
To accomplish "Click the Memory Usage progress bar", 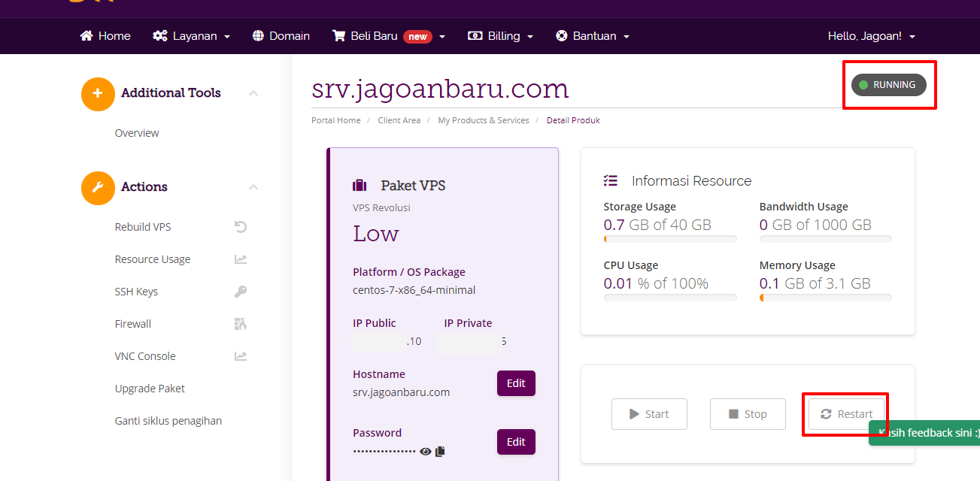I will point(826,298).
